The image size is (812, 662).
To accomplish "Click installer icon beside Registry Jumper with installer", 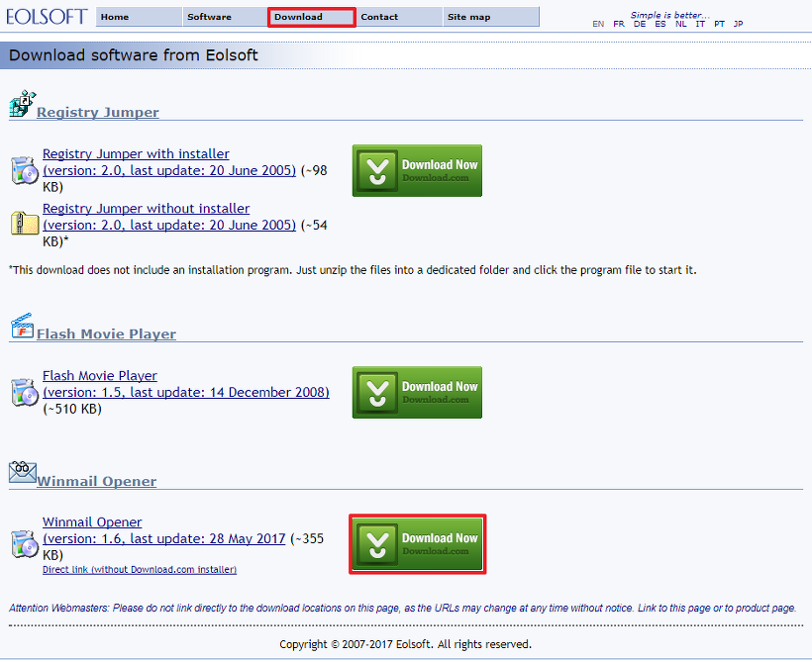I will tap(25, 170).
